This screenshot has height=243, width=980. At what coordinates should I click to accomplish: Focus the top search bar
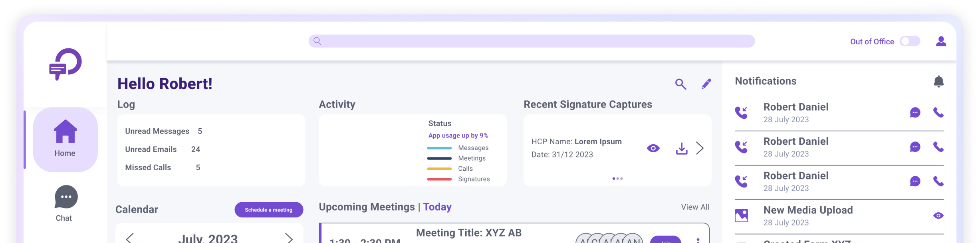[531, 41]
